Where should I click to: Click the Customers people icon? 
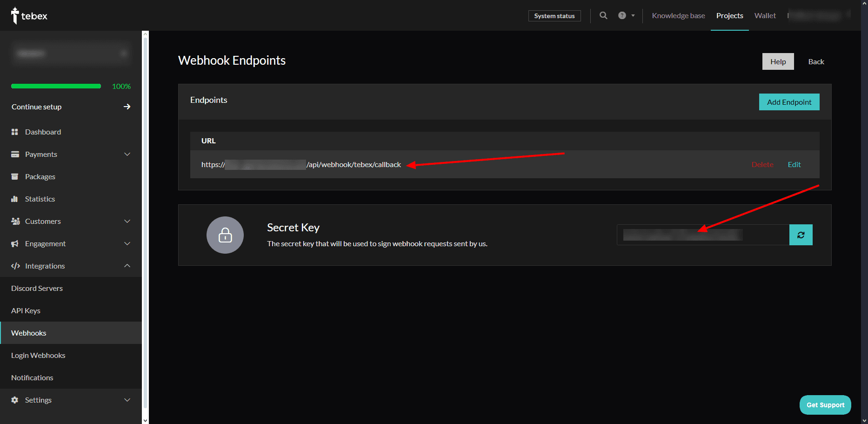click(15, 221)
